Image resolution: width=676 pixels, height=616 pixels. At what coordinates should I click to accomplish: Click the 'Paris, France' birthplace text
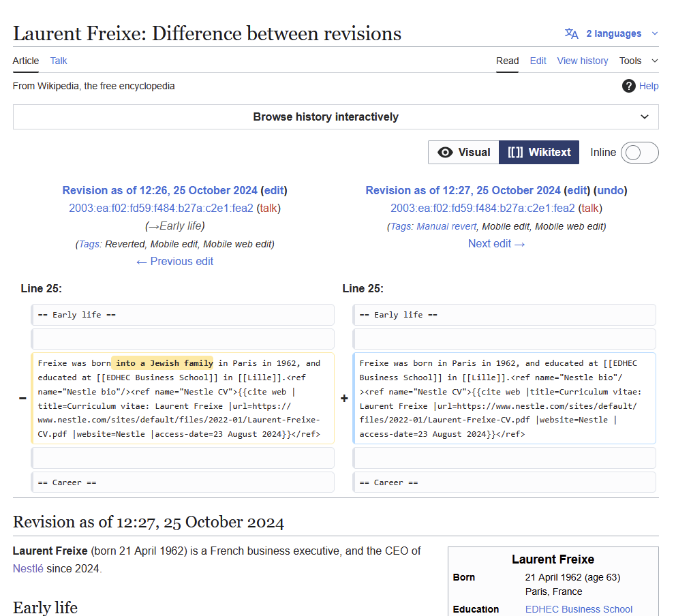pyautogui.click(x=553, y=591)
